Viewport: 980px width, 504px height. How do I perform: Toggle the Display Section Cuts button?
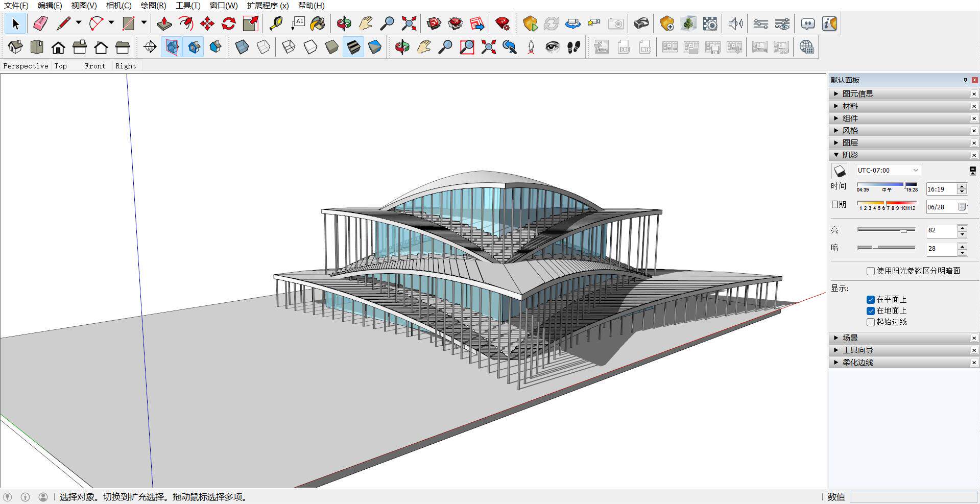point(194,47)
